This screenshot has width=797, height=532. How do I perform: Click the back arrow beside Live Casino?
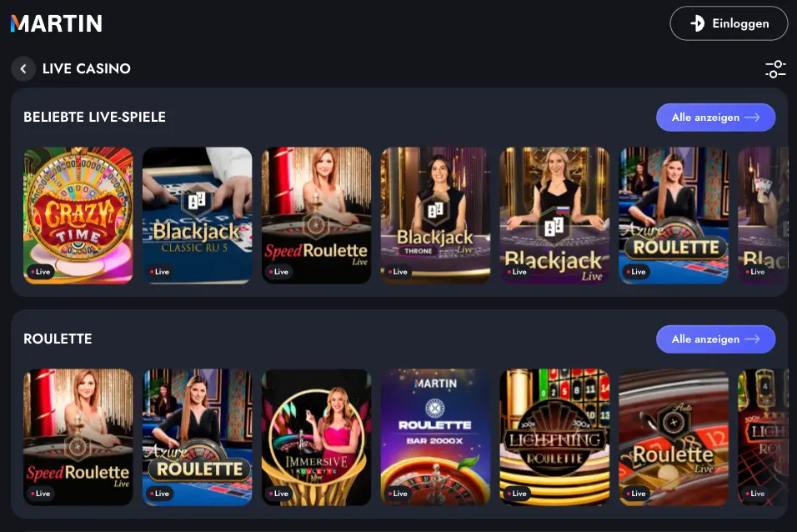(x=23, y=68)
